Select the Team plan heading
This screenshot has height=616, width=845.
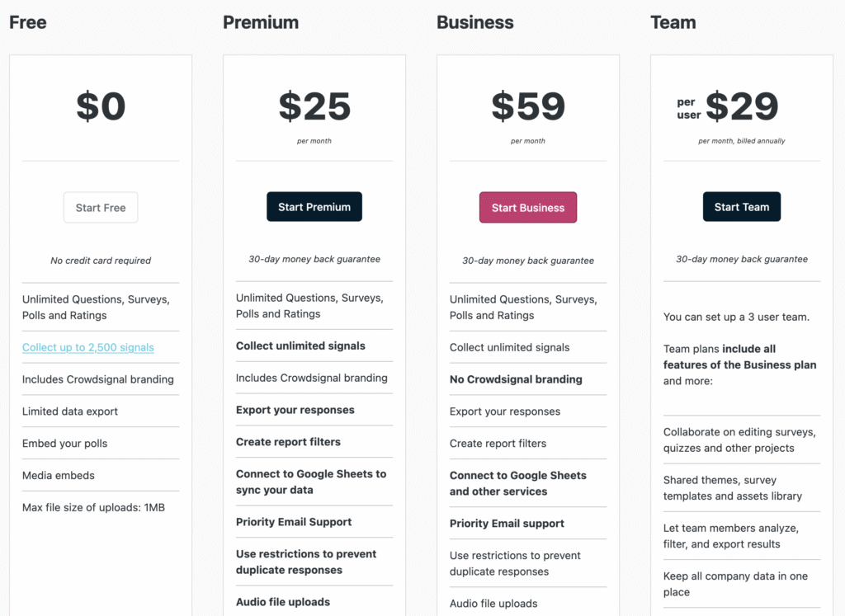(673, 22)
